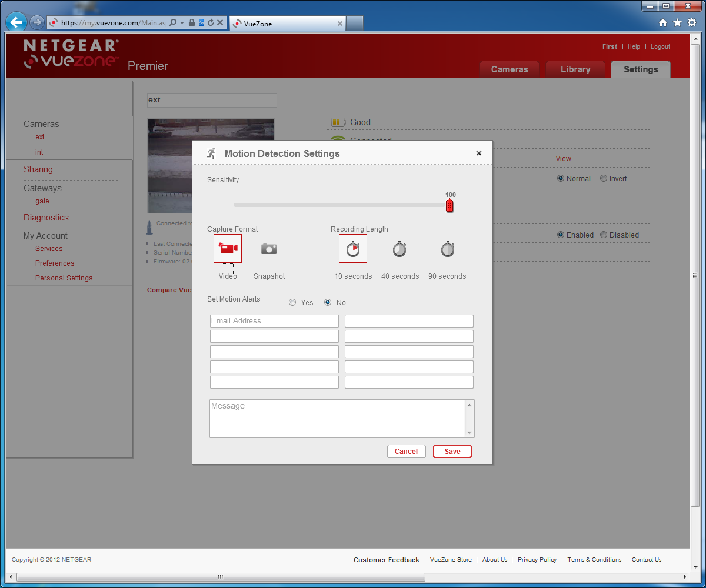Screen dimensions: 706x588
Task: Choose the 90 seconds recording length icon
Action: pyautogui.click(x=448, y=249)
